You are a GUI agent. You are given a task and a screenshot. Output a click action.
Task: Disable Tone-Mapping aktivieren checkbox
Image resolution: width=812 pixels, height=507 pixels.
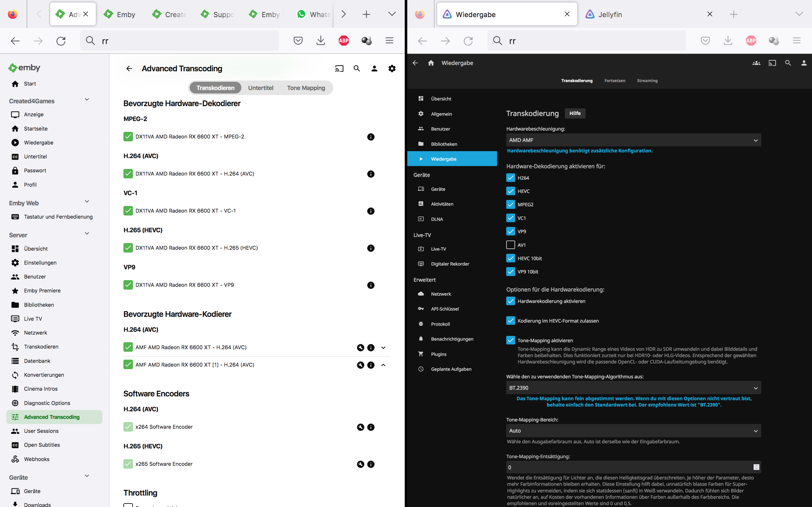(510, 340)
